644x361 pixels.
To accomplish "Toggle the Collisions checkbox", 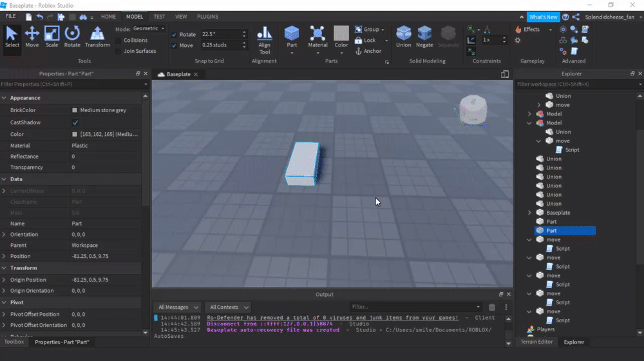I will (118, 40).
